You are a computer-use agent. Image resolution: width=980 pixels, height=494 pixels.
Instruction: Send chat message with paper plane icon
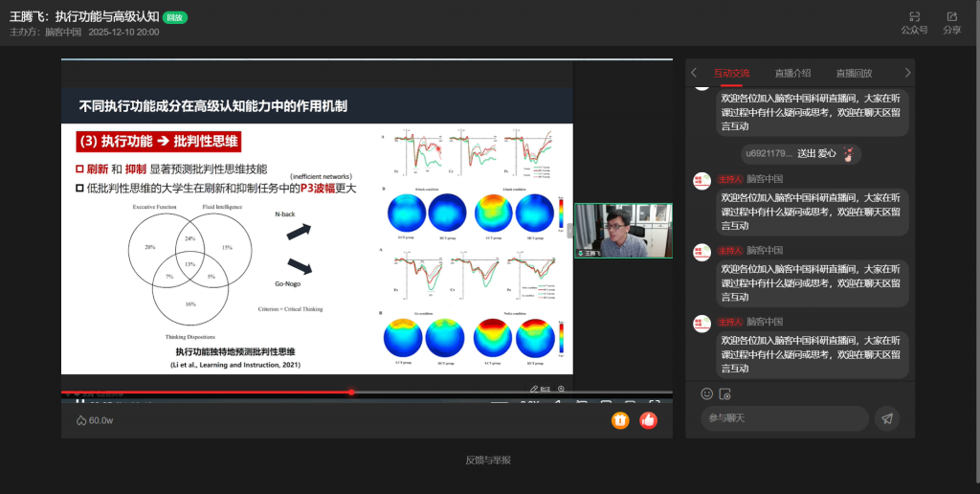(887, 418)
